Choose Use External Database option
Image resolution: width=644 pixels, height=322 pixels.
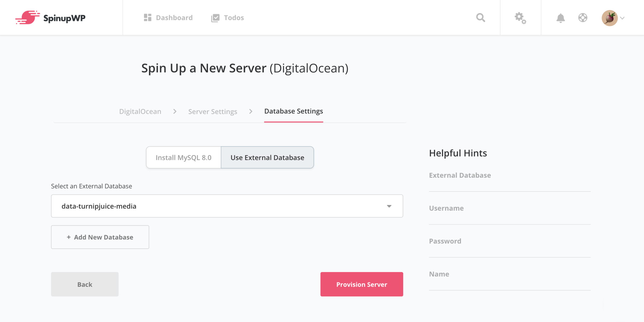point(267,157)
